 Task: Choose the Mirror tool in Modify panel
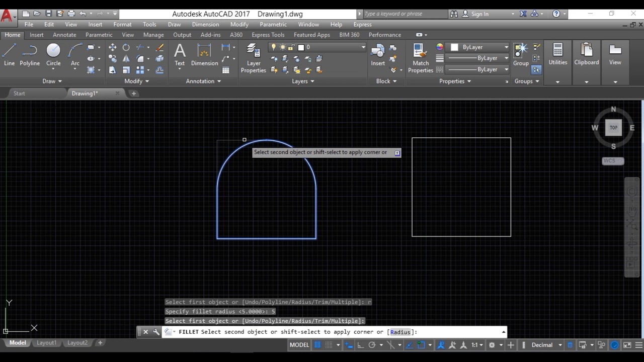pos(126,59)
